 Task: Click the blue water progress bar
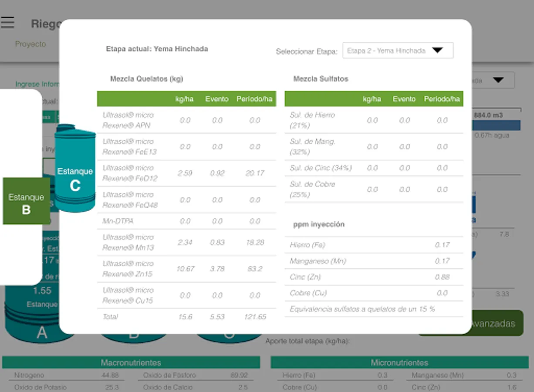(x=497, y=125)
